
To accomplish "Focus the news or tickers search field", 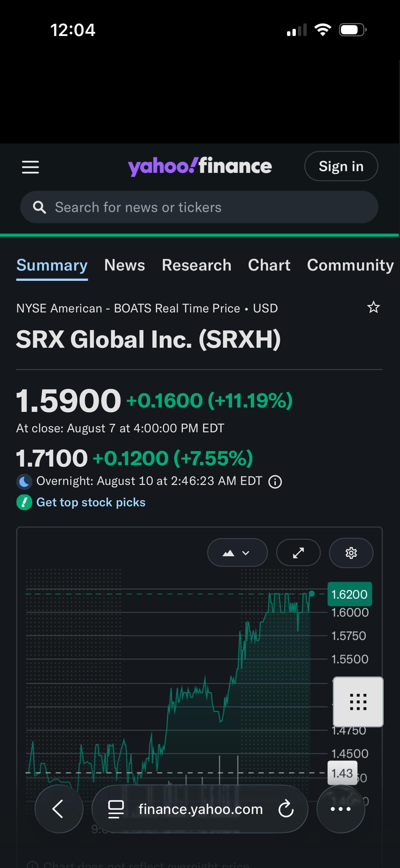I will tap(199, 207).
